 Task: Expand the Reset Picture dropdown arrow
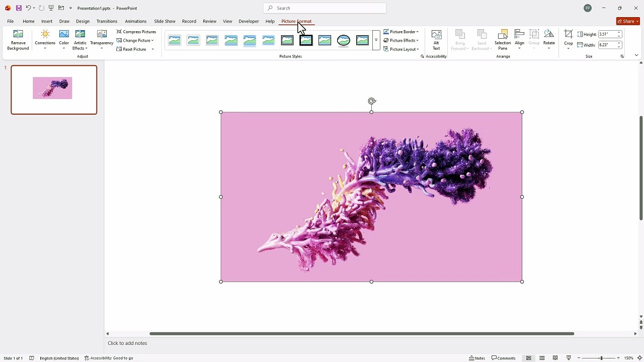[x=152, y=49]
